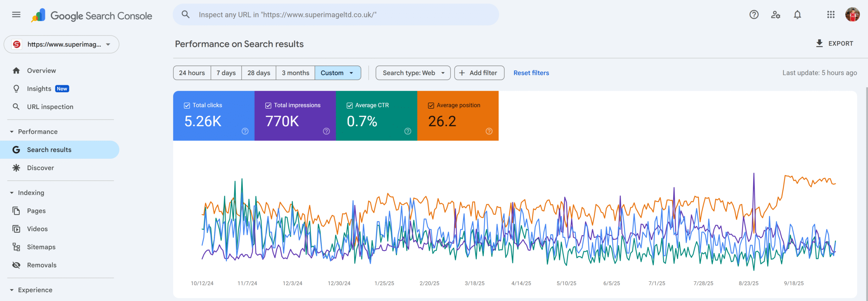Toggle the Total impressions checkbox
Image resolution: width=868 pixels, height=301 pixels.
point(268,106)
